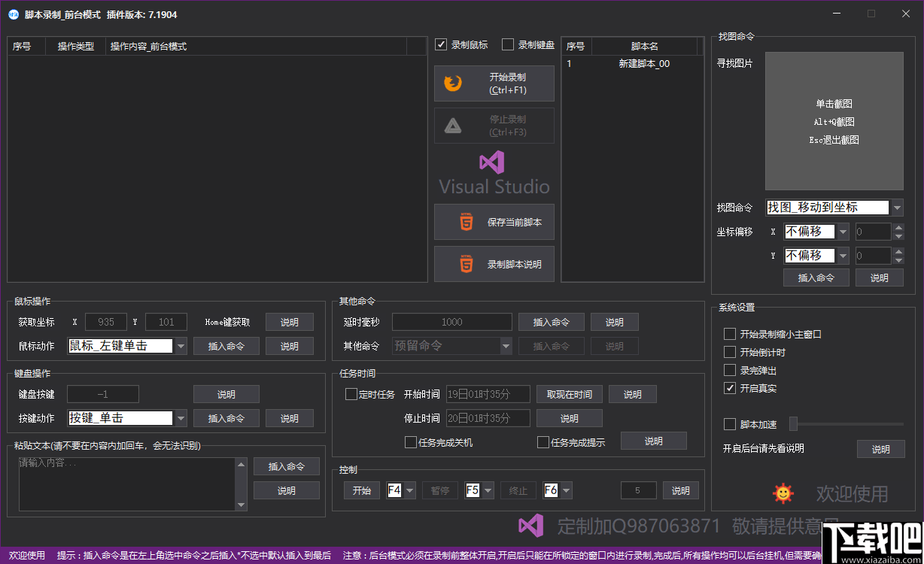This screenshot has width=924, height=564.
Task: Toggle 录完弹出 checkbox
Action: click(729, 370)
